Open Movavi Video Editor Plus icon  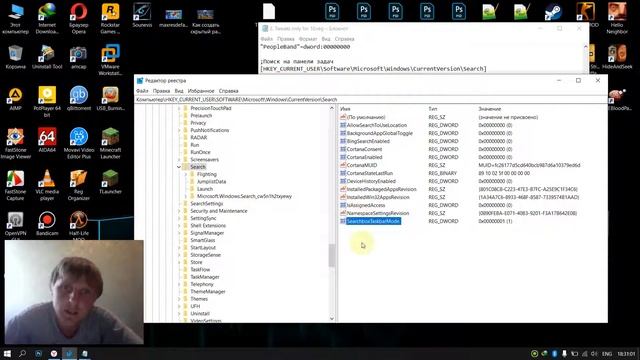pyautogui.click(x=78, y=143)
